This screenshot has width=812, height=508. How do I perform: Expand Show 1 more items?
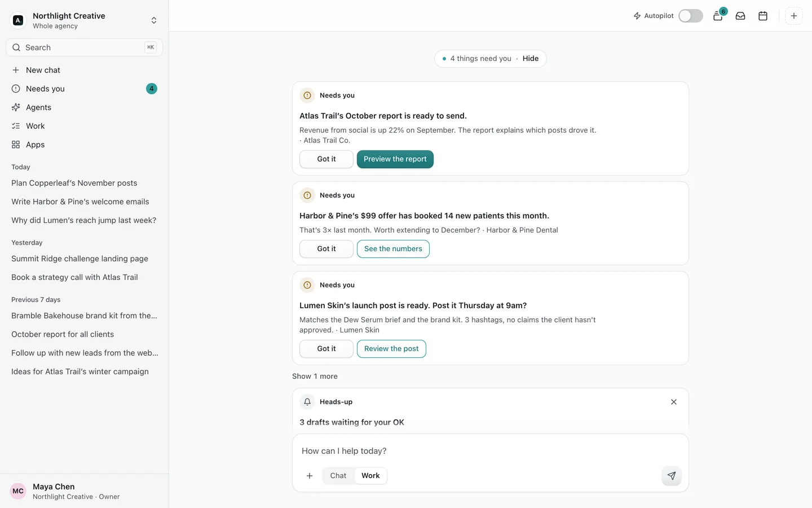[315, 376]
